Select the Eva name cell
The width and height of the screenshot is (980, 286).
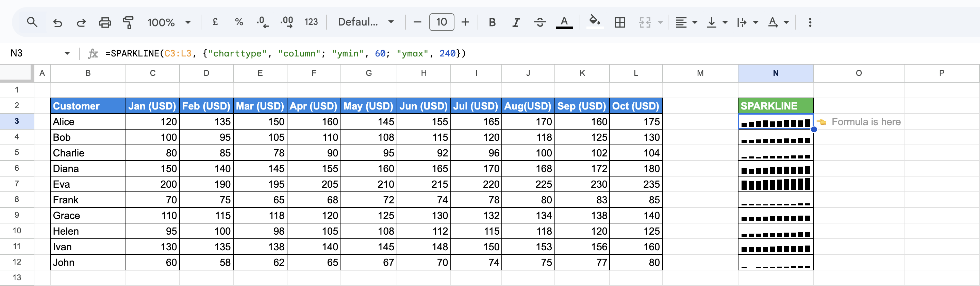click(88, 184)
